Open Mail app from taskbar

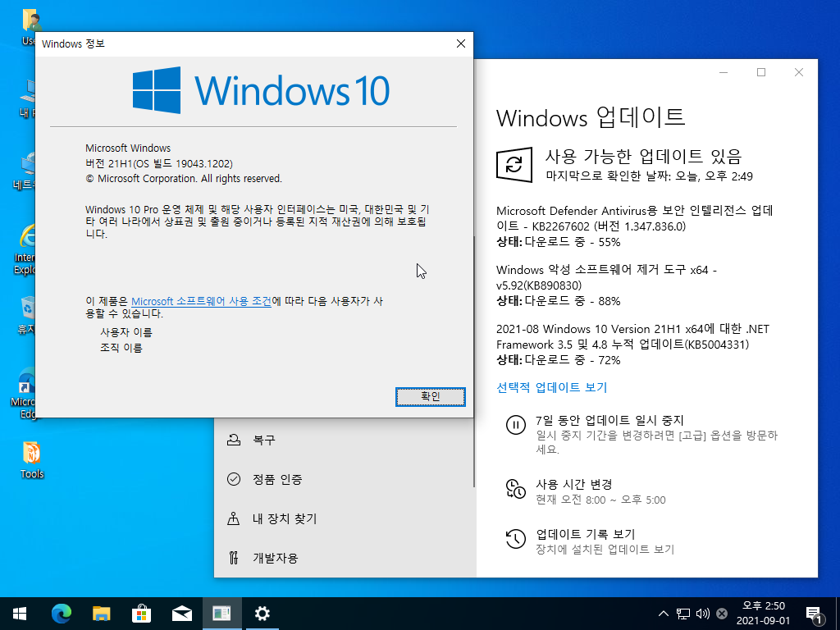[181, 614]
